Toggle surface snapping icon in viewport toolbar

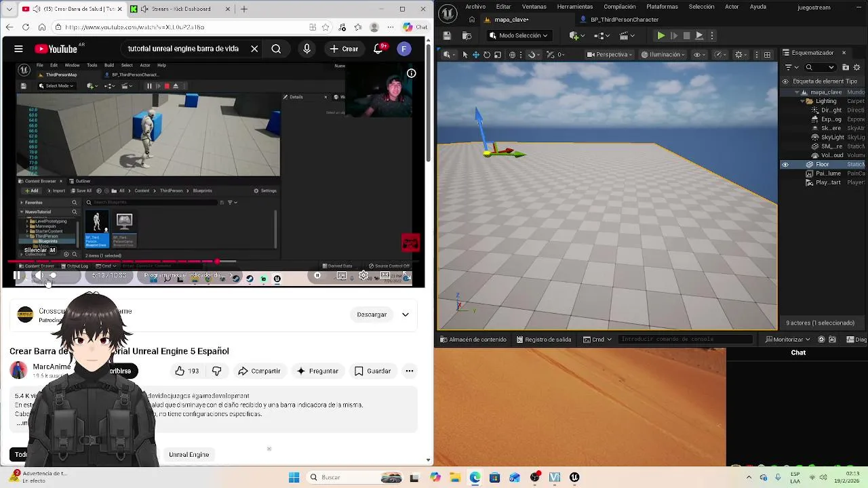click(531, 54)
